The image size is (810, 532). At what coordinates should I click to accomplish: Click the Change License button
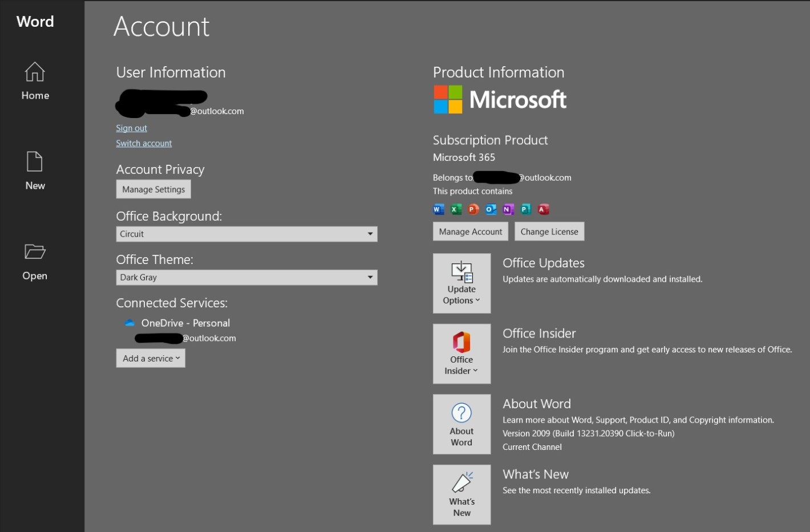[549, 232]
